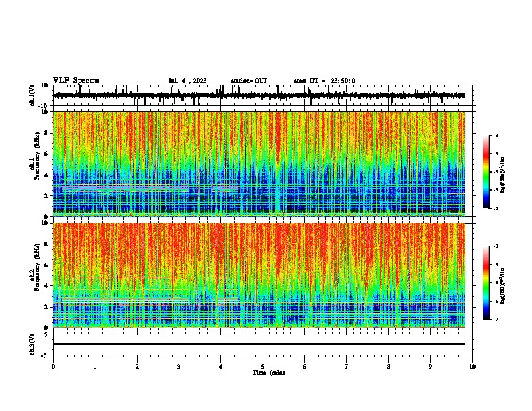The width and height of the screenshot is (532, 411).
Task: Click the ch.1 spectrogram color scale bar
Action: (x=486, y=172)
